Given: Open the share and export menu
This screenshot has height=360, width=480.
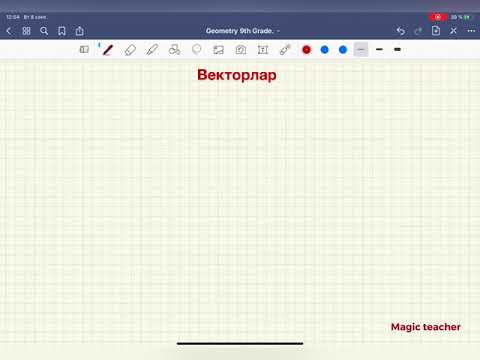Looking at the screenshot, I should [x=79, y=31].
